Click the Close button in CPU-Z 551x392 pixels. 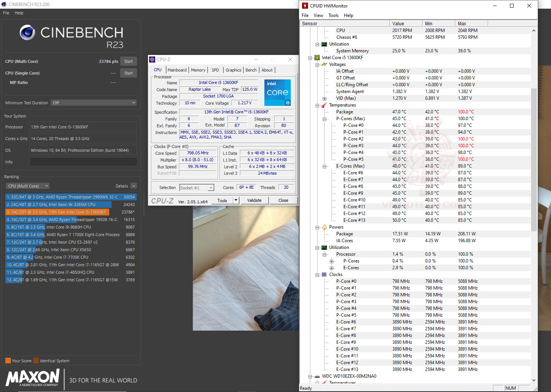point(283,200)
